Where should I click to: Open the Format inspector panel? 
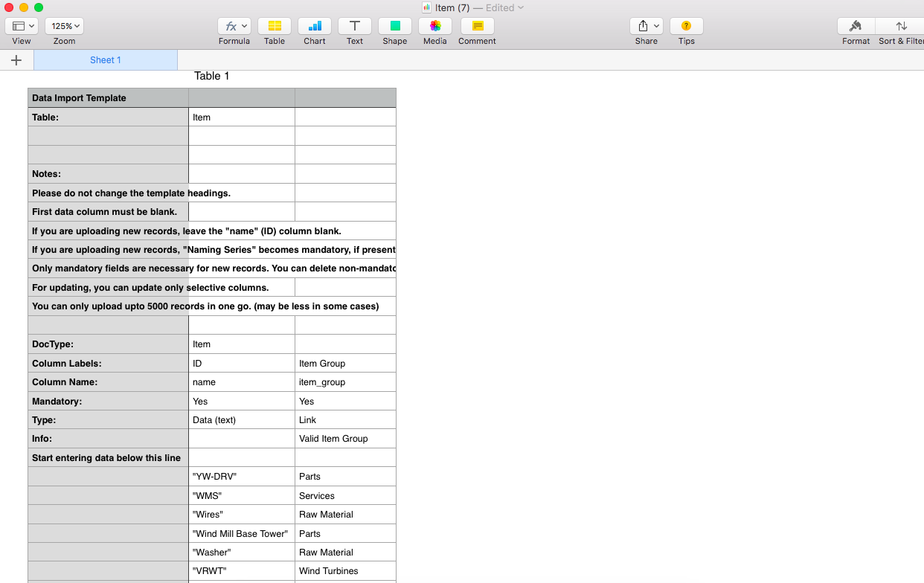(856, 26)
